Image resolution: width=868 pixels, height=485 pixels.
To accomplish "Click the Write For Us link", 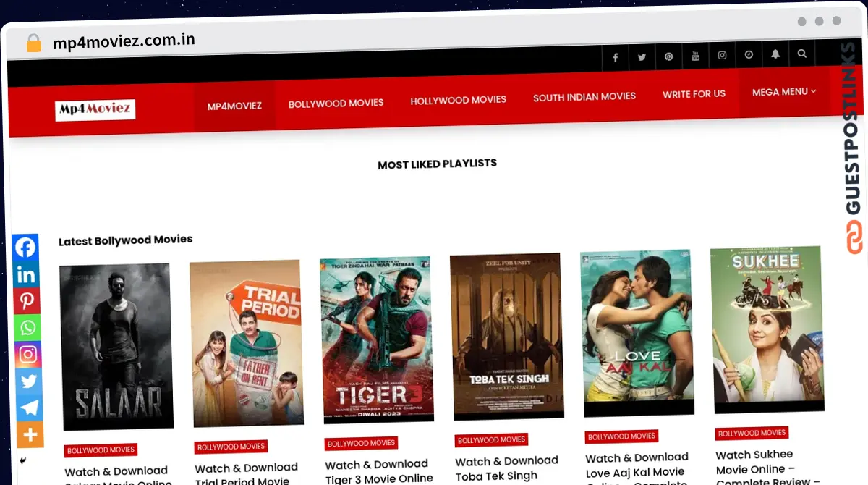I will 694,94.
